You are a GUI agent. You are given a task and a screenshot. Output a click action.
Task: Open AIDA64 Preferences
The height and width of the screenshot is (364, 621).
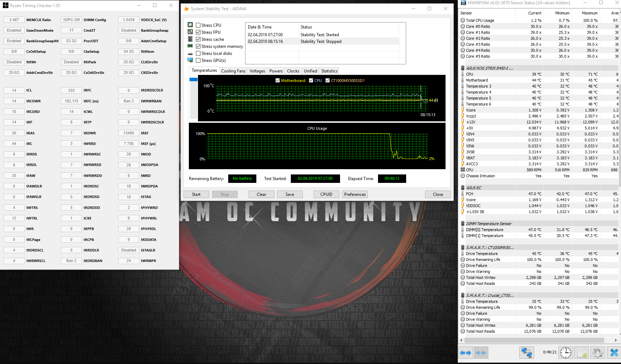point(355,194)
